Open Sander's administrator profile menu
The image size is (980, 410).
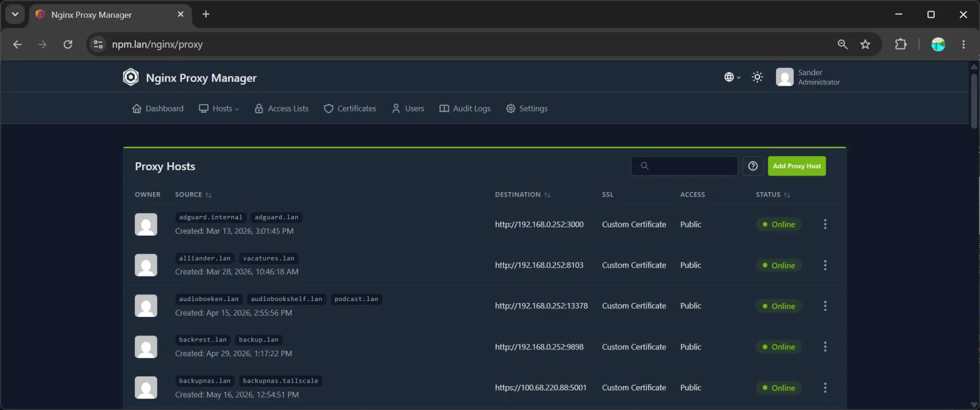[808, 77]
